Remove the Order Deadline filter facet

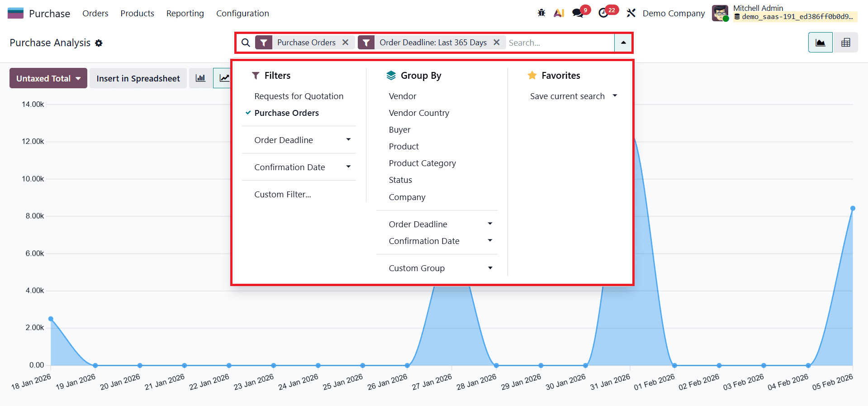497,42
